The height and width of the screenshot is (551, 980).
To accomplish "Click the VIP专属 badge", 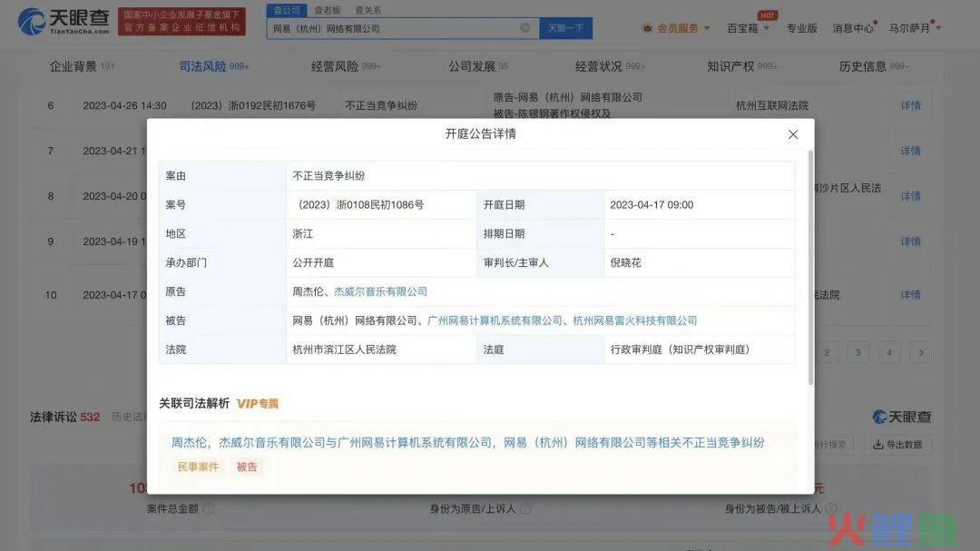I will [258, 403].
